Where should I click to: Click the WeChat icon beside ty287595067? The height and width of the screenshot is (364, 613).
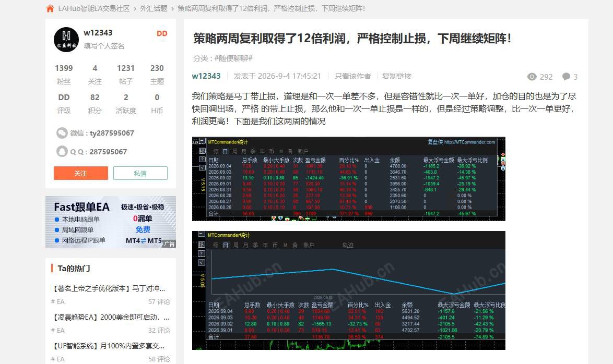coord(62,133)
